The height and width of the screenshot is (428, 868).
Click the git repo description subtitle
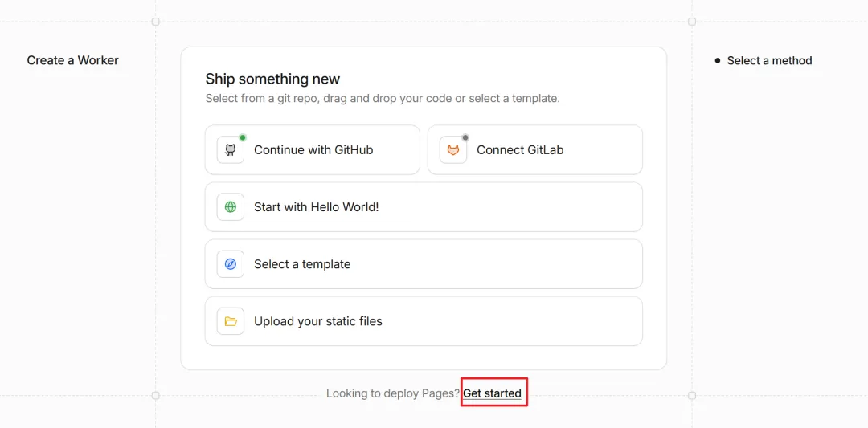pos(383,99)
